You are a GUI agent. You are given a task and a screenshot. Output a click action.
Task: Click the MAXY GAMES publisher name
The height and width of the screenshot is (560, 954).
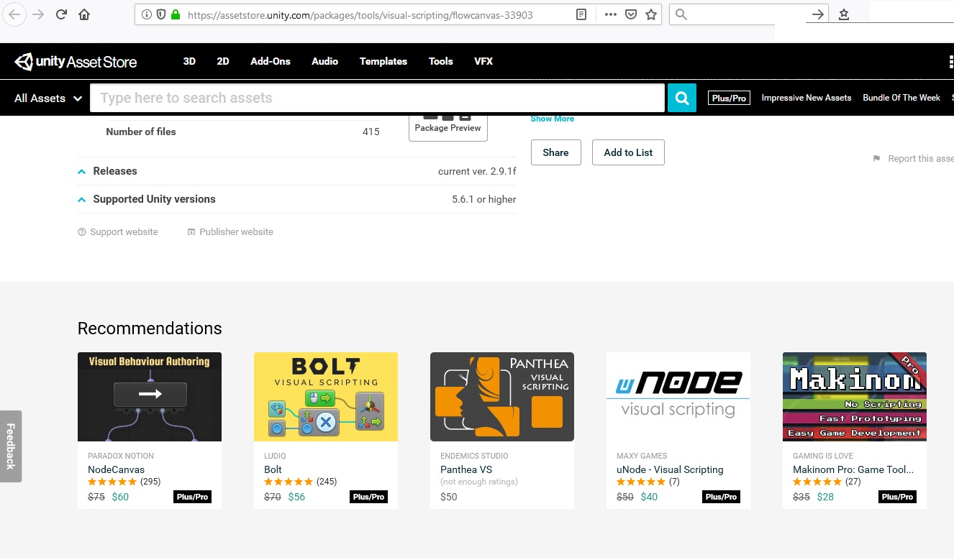click(642, 456)
